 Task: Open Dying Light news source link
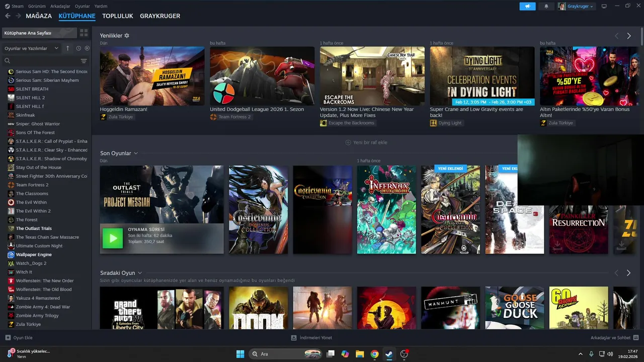pos(446,123)
